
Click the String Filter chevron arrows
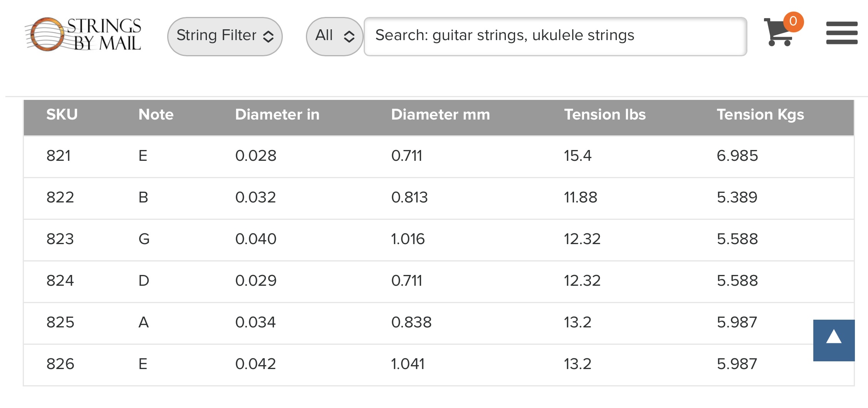click(269, 37)
